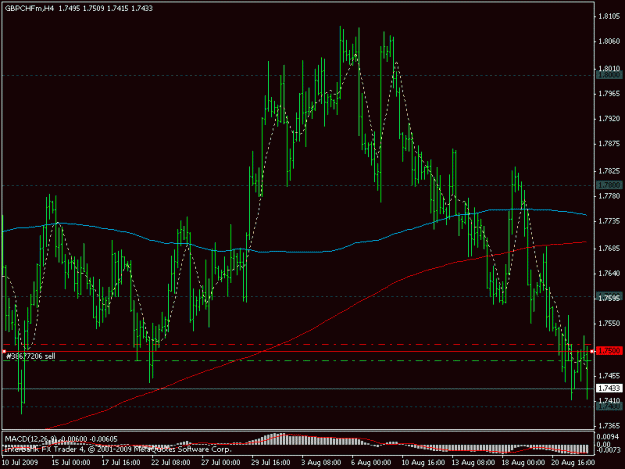The image size is (625, 469).
Task: Click the white 1.7433 current price tag
Action: pos(610,388)
